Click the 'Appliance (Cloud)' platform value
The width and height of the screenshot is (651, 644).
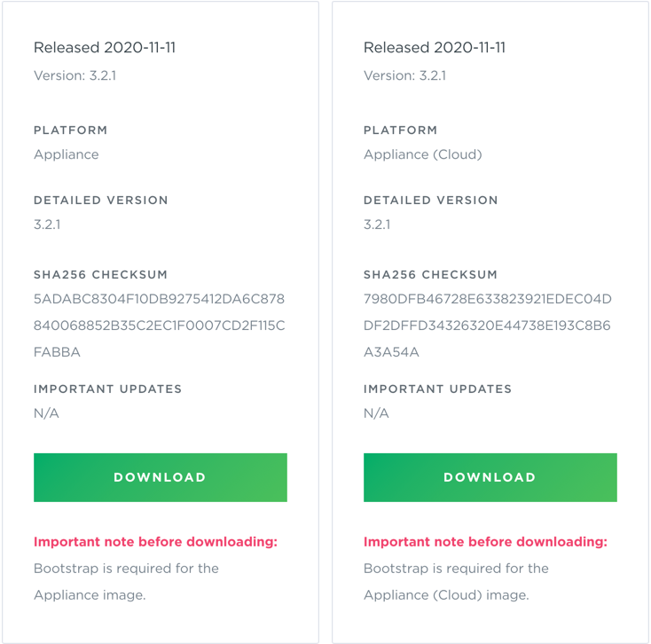pyautogui.click(x=422, y=154)
